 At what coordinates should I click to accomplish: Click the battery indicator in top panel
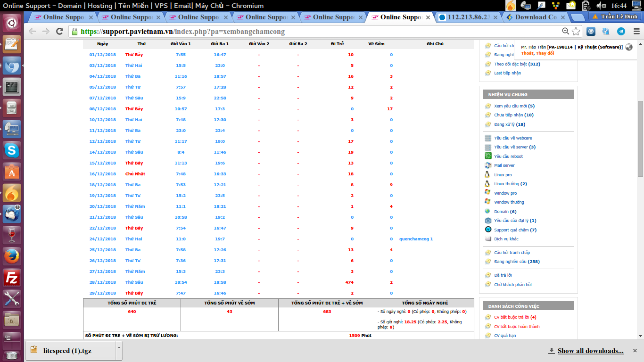[x=586, y=6]
